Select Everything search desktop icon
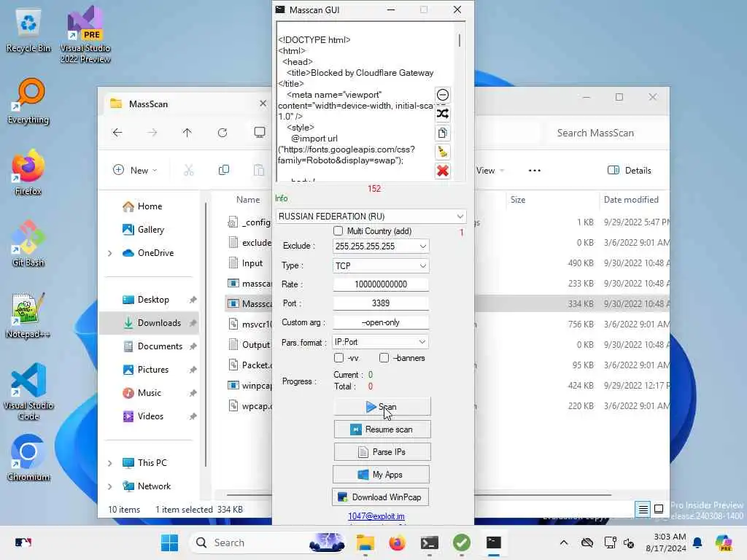This screenshot has width=747, height=560. (x=28, y=101)
